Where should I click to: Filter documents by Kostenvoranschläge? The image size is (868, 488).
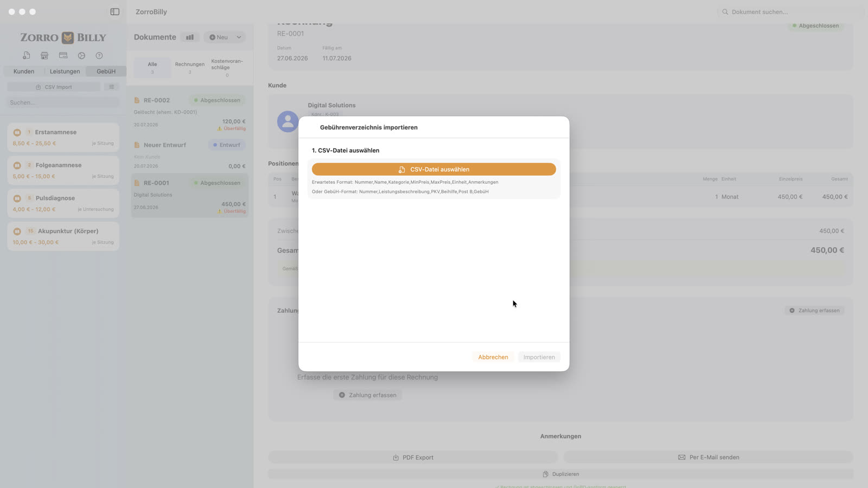point(227,67)
